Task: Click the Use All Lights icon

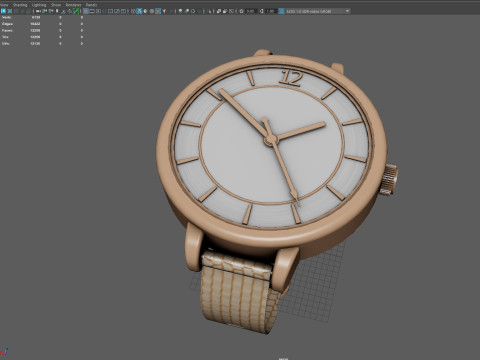Action: [164, 11]
